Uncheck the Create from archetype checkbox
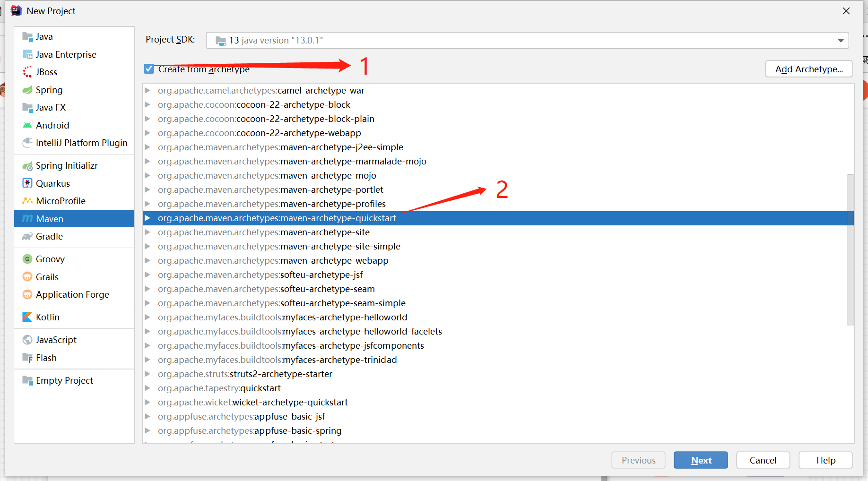This screenshot has width=868, height=481. [149, 69]
